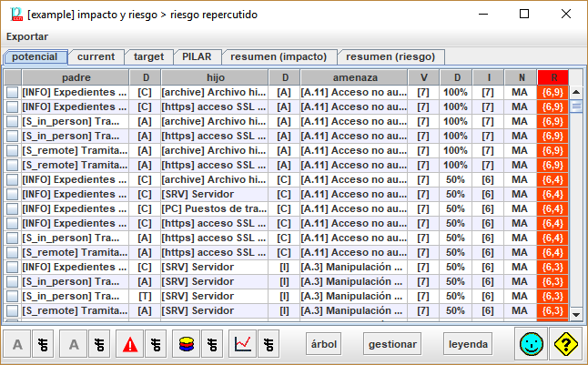Sort table by the red R column header

(x=552, y=77)
